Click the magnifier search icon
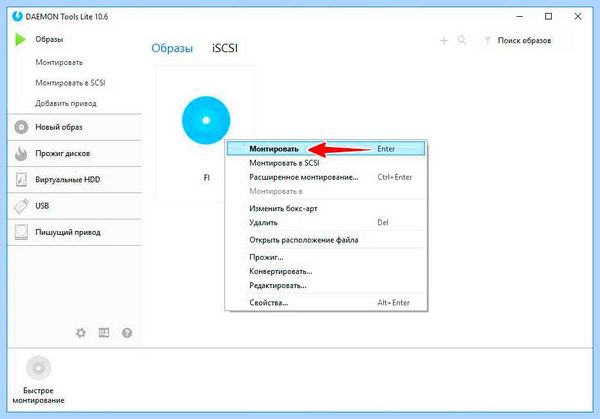600x419 pixels. tap(462, 40)
